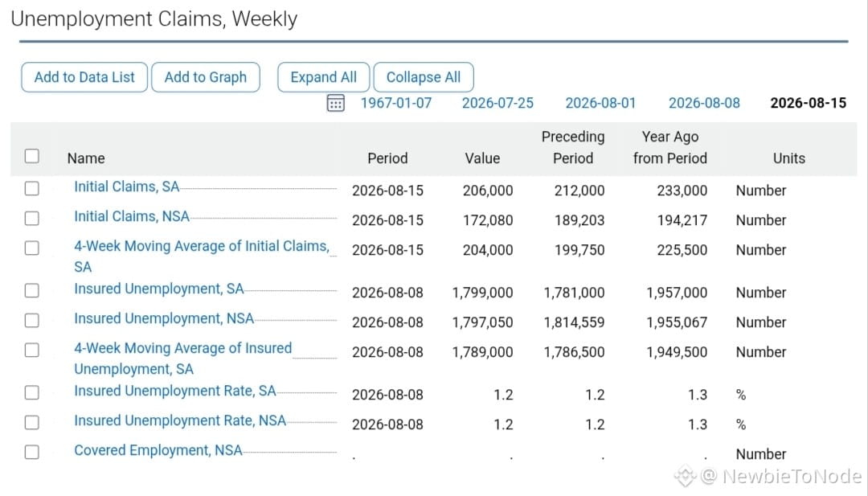This screenshot has height=496, width=868.
Task: Open 4-Week Moving Average of Initial Claims link
Action: pyautogui.click(x=202, y=256)
